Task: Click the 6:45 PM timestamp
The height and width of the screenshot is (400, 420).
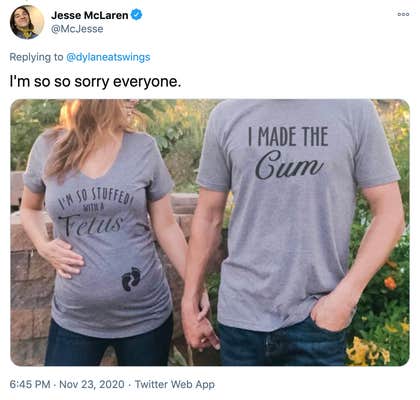Action: [30, 384]
